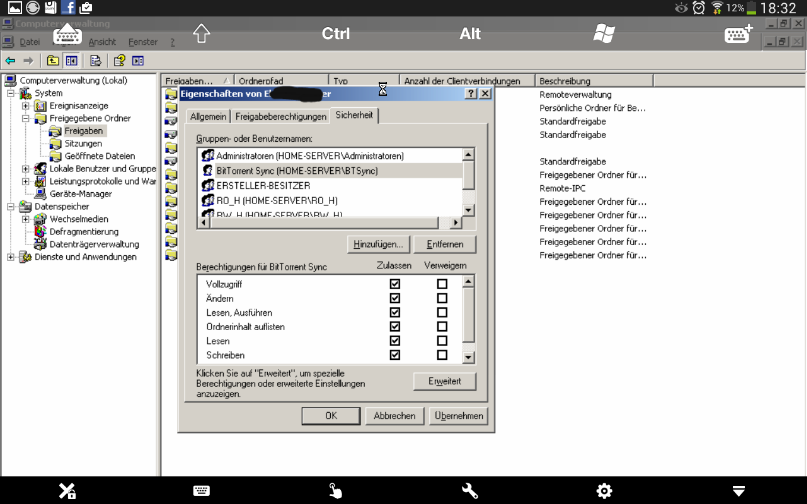Select Datenträgerverwaltung in the tree
Screen dimensions: 807x504
coord(94,245)
